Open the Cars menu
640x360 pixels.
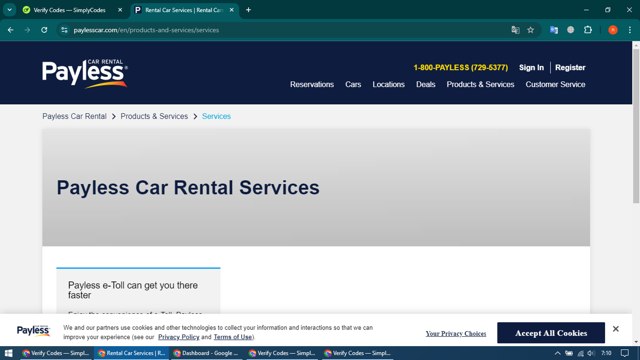(x=353, y=84)
